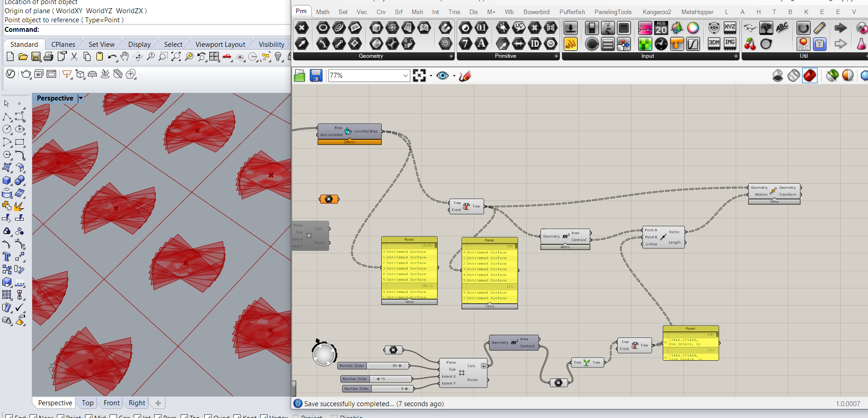Create a new Rhino document
The image size is (868, 418).
tap(10, 57)
